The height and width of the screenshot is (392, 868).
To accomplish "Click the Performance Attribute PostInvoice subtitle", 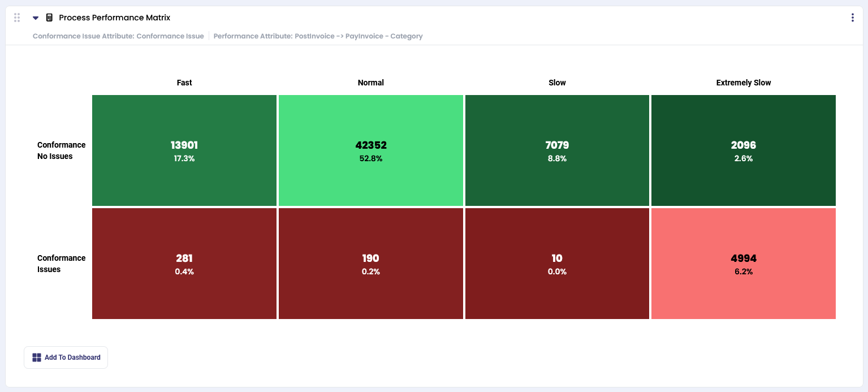I will [318, 36].
